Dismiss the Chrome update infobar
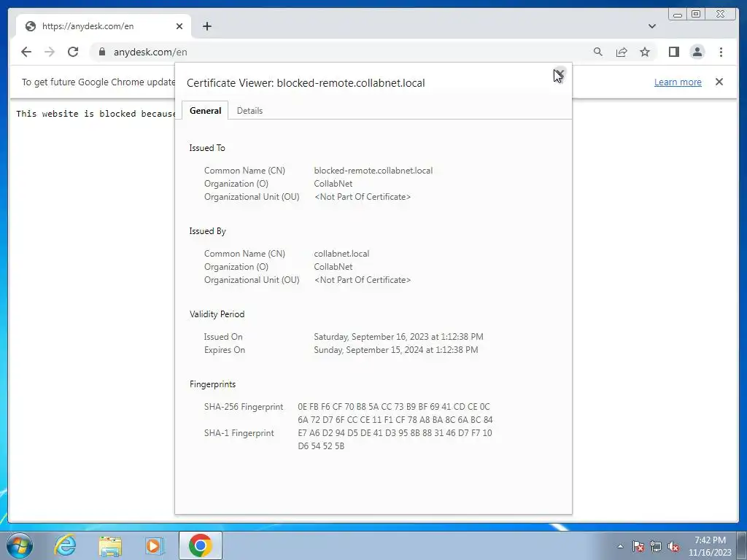 click(x=719, y=82)
